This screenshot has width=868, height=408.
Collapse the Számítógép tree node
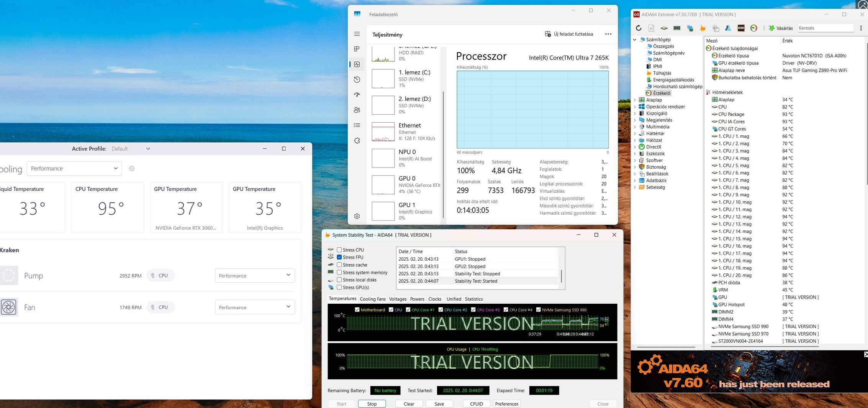point(635,39)
